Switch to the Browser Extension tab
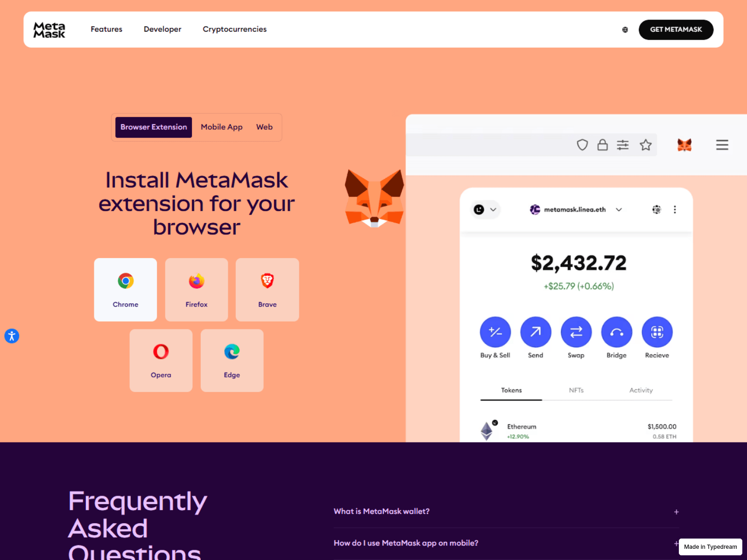The height and width of the screenshot is (560, 747). [x=154, y=127]
